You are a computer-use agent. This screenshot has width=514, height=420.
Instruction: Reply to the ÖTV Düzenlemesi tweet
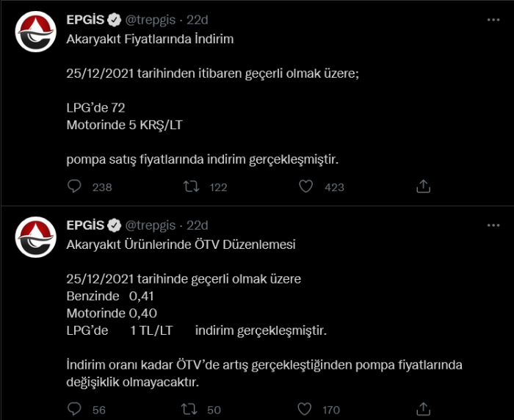74,409
